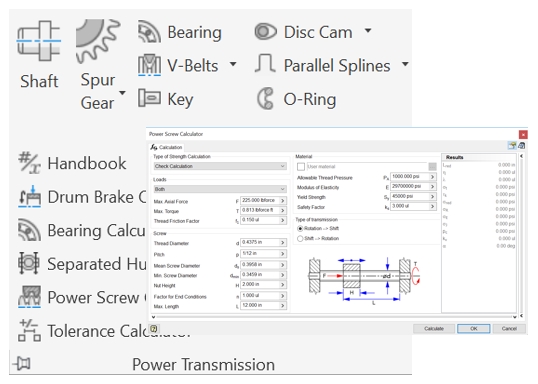Screen dimensions: 538x384
Task: Launch the Bearing Calculator
Action: (82, 230)
